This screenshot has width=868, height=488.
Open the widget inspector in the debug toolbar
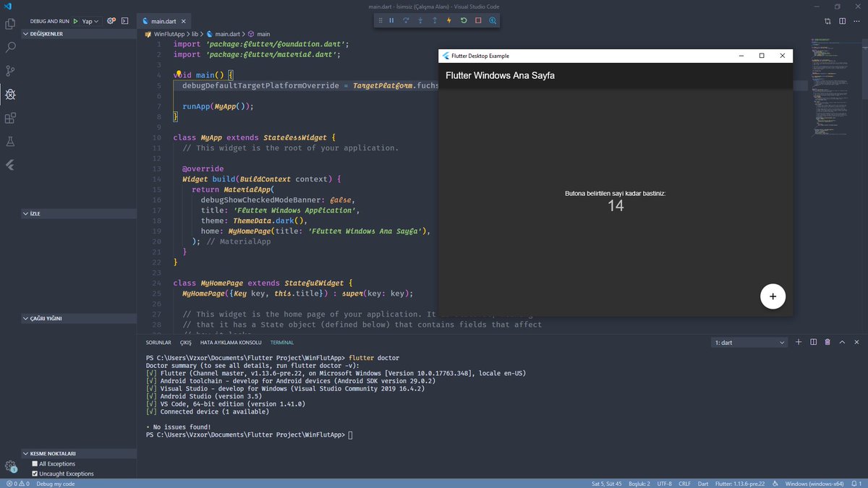[x=493, y=21]
